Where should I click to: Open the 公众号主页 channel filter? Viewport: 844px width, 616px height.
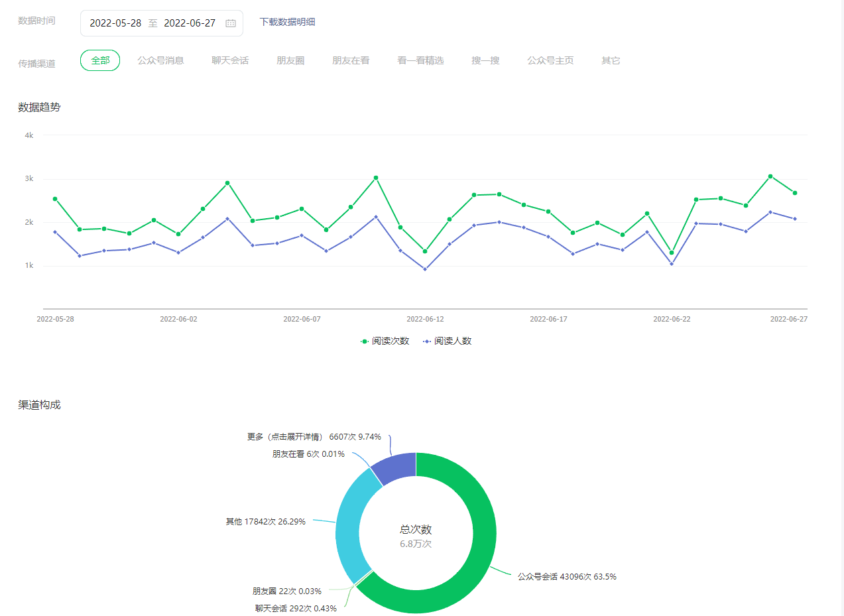(x=550, y=60)
